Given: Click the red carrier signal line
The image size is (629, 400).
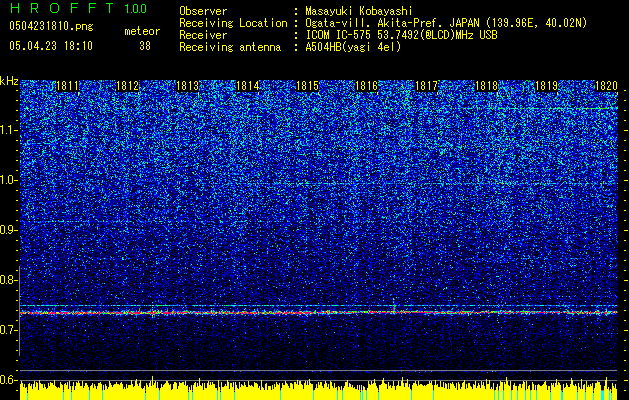Looking at the screenshot, I should [319, 312].
